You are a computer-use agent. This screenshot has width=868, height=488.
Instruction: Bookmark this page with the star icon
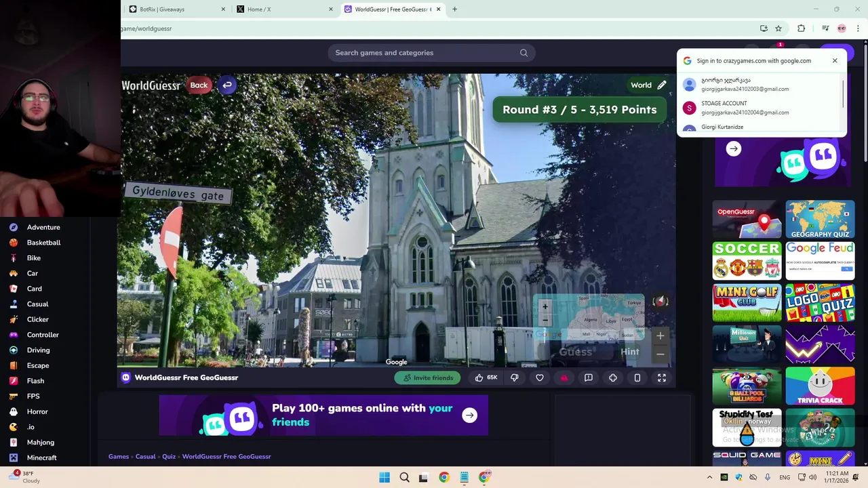tap(778, 28)
